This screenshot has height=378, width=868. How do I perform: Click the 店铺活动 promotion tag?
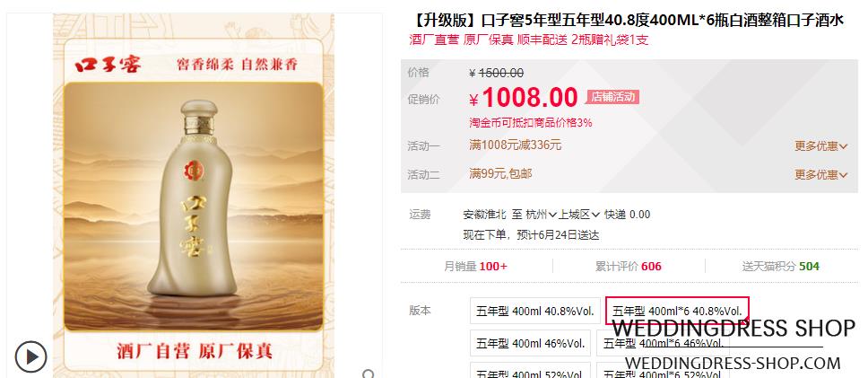[x=612, y=97]
